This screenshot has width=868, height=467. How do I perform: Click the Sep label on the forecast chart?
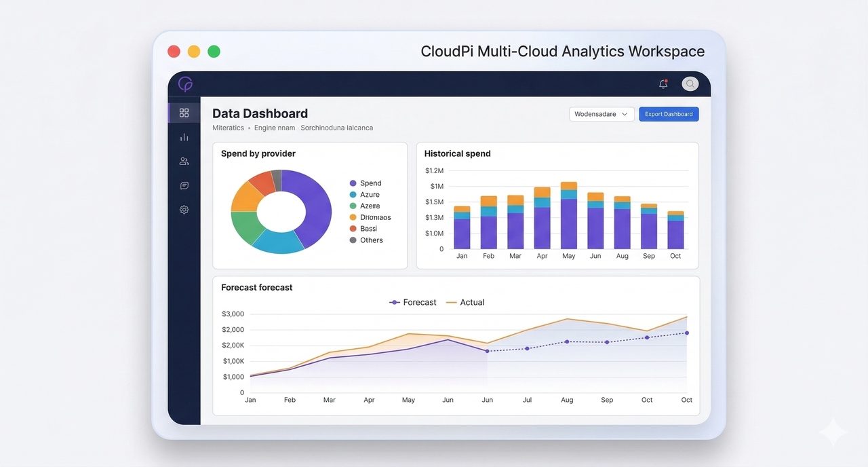pyautogui.click(x=607, y=400)
